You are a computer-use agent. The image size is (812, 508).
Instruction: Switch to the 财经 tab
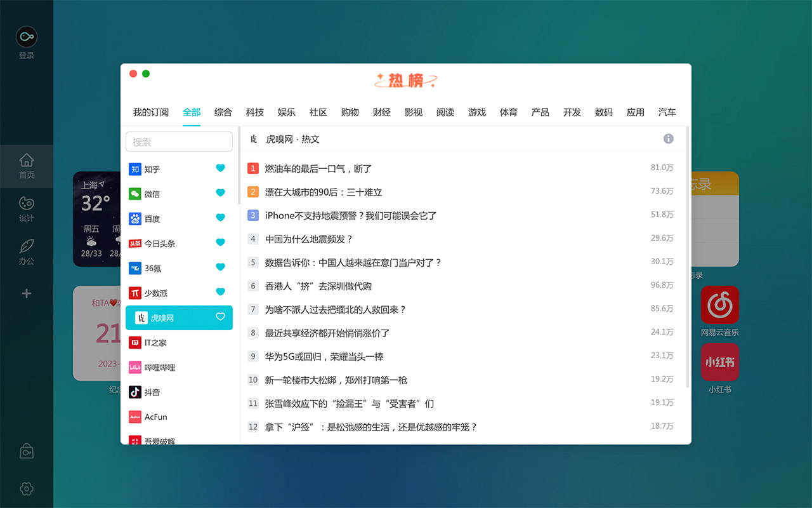[381, 112]
